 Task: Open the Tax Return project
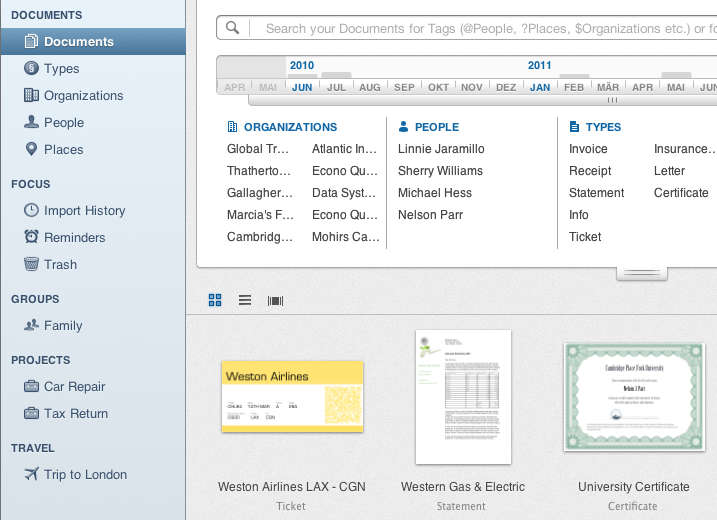[75, 414]
